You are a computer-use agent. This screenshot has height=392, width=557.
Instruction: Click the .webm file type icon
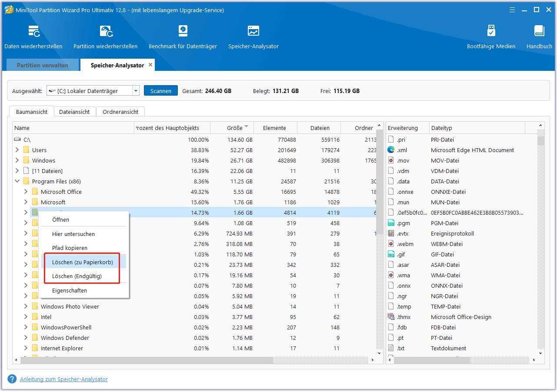(x=391, y=244)
